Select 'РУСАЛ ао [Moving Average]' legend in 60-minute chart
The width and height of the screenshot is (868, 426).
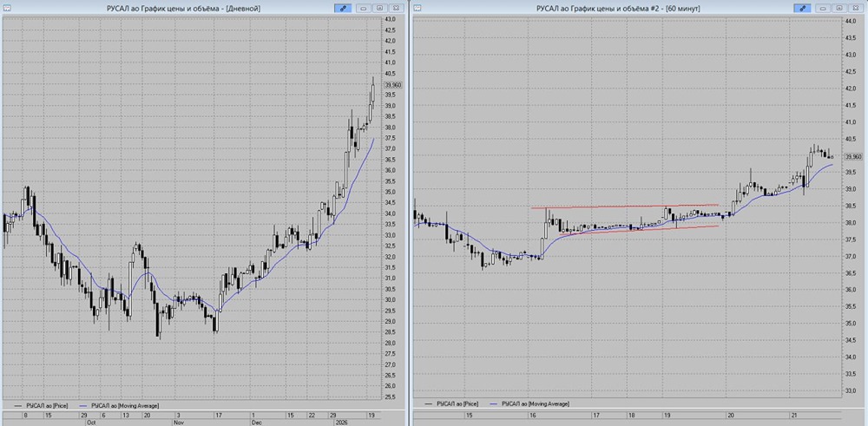point(536,403)
